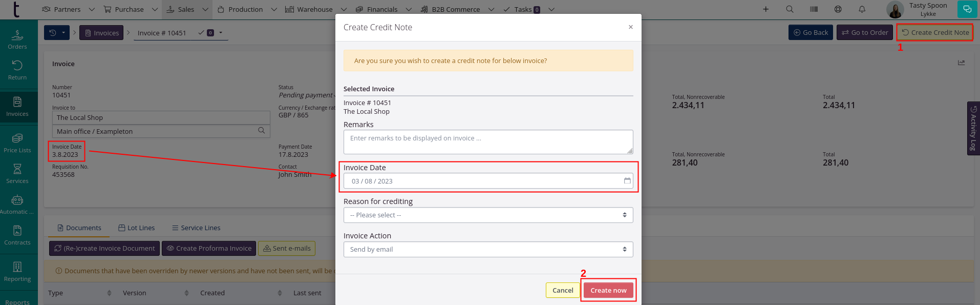
Task: Switch to the Lot Lines tab
Action: point(136,228)
